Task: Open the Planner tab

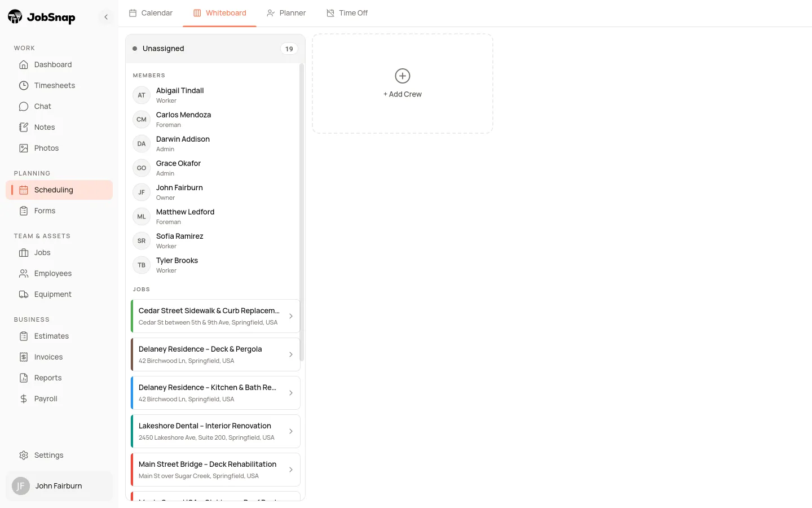Action: click(286, 13)
